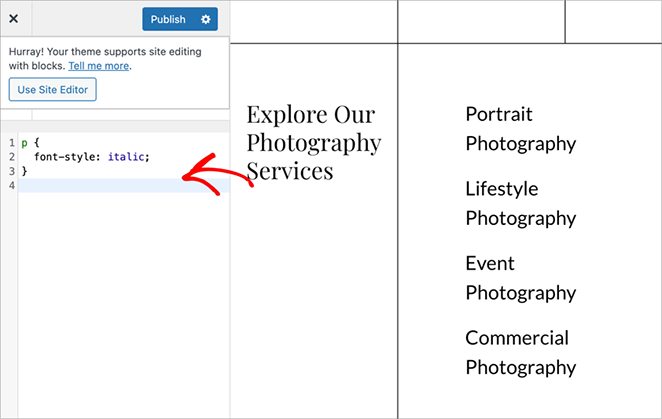
Task: Click the 'font-style' property in the CSS code
Action: click(65, 157)
